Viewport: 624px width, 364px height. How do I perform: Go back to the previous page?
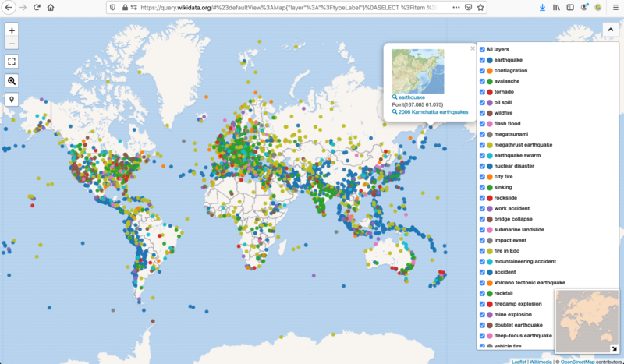9,7
